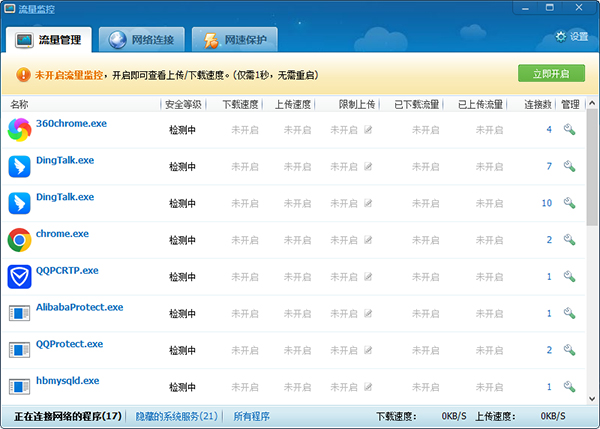The image size is (600, 429).
Task: Show 正在连接网络的程序(17) list
Action: [x=68, y=416]
